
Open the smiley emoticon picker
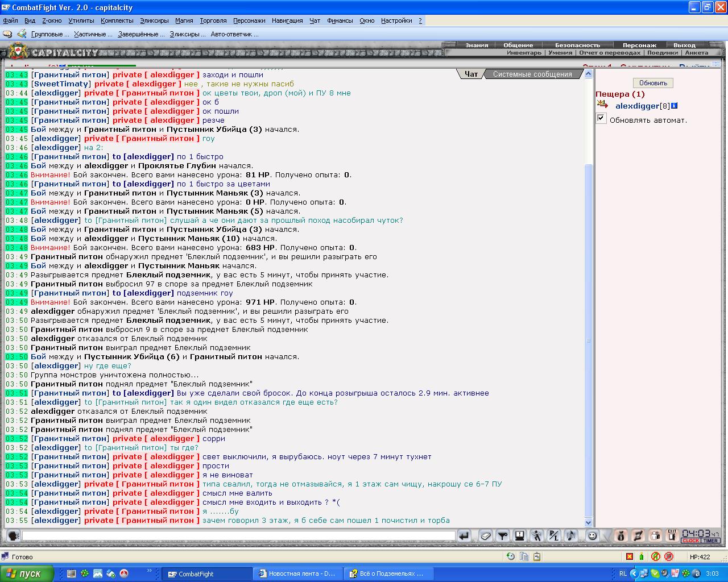pos(593,535)
